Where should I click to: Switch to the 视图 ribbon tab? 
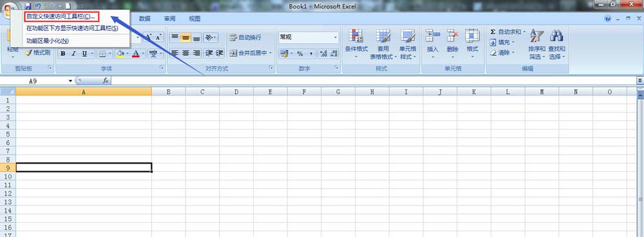(x=194, y=19)
